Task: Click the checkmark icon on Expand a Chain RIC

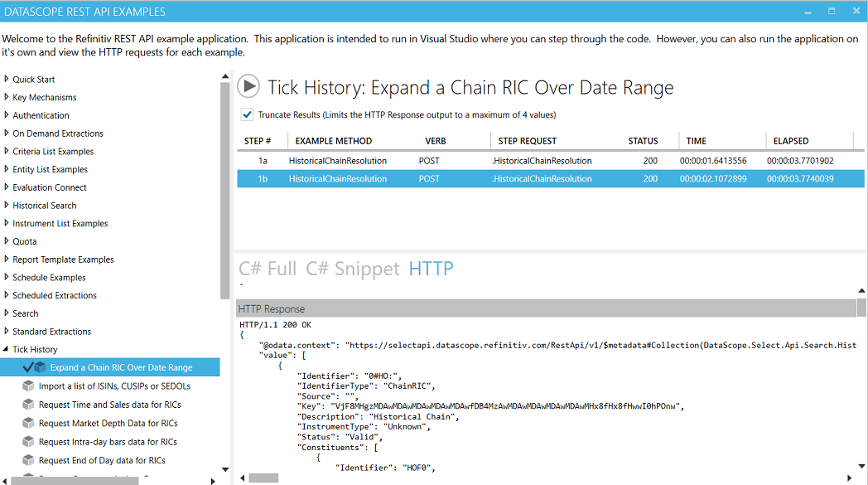Action: pos(27,367)
